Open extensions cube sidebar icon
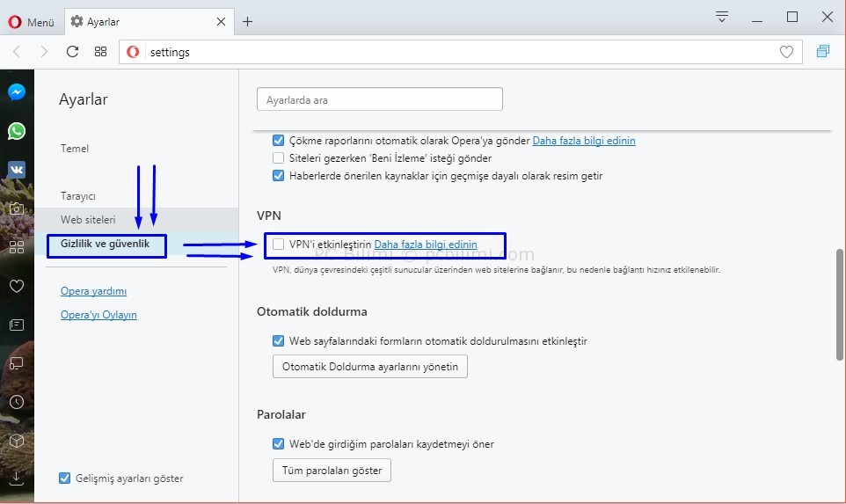Image resolution: width=846 pixels, height=504 pixels. click(17, 441)
